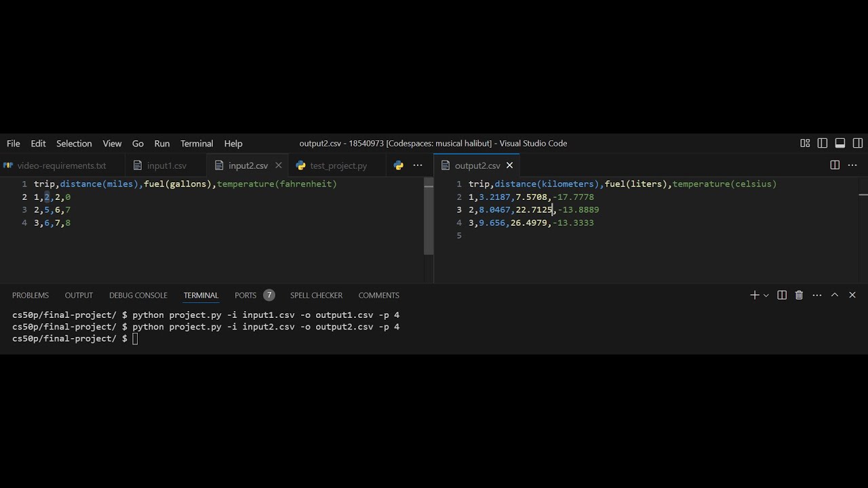Open the File menu

(x=14, y=143)
